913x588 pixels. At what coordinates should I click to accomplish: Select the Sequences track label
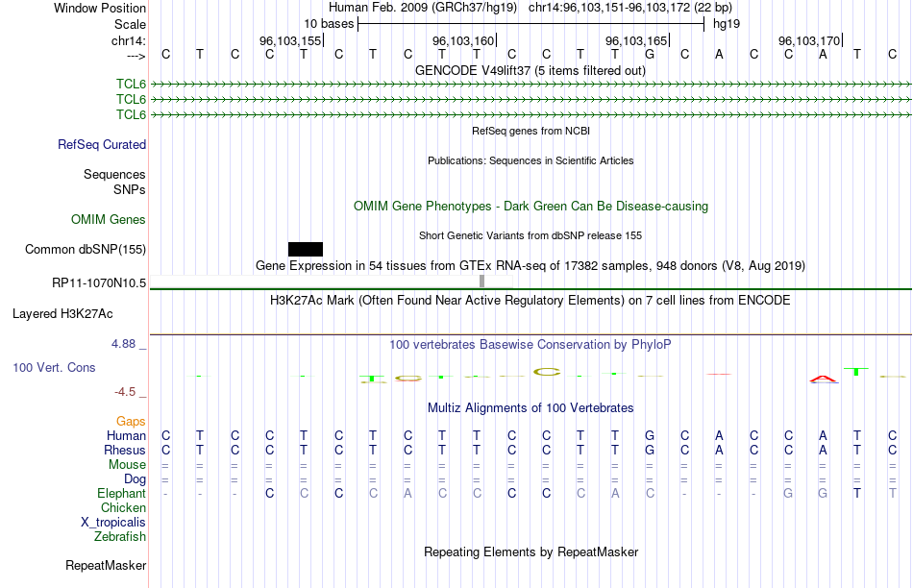(114, 174)
